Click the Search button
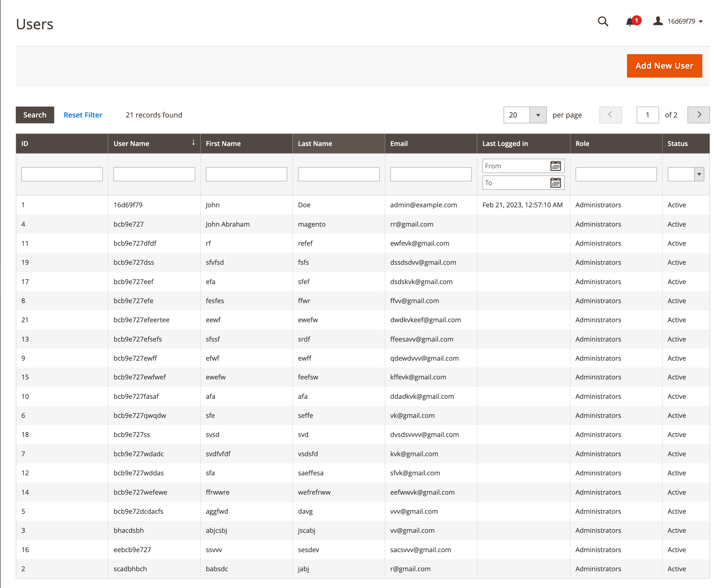 pyautogui.click(x=35, y=115)
